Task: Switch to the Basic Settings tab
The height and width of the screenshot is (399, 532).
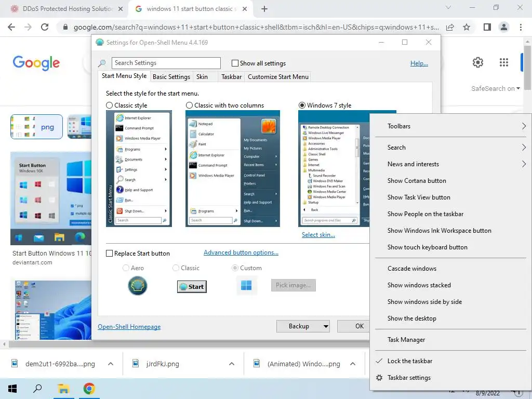Action: [171, 77]
